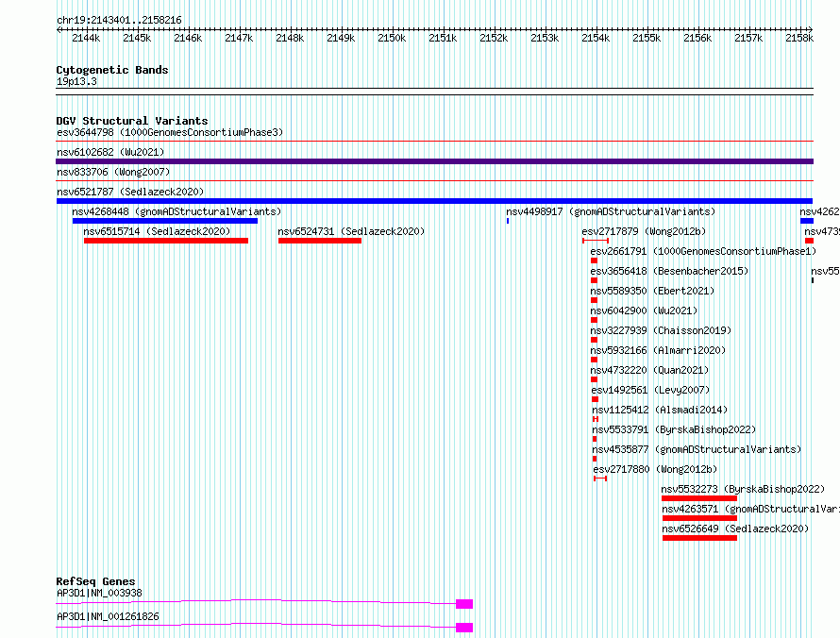Click the 2148k ruler tick label
The width and height of the screenshot is (840, 638).
click(290, 38)
